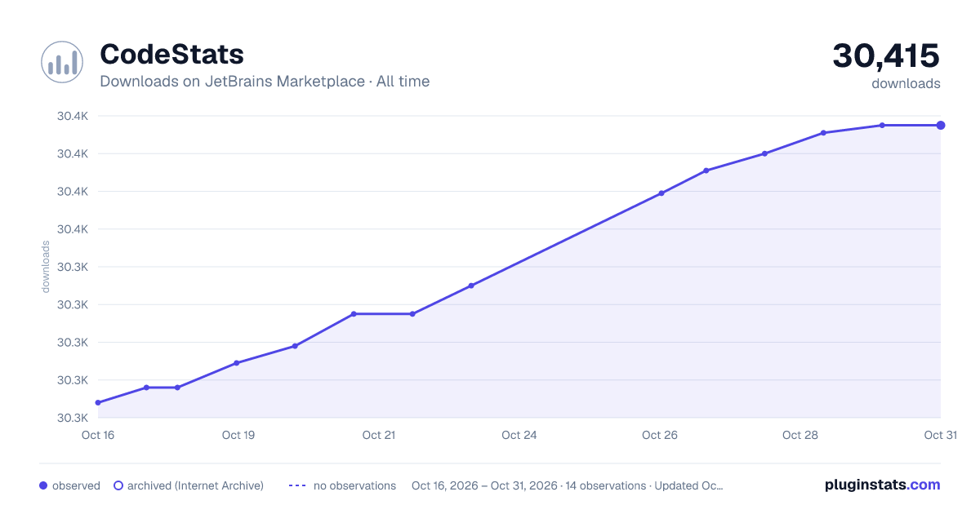The image size is (980, 514).
Task: Click the filled dot icon for observed legend
Action: pos(43,485)
